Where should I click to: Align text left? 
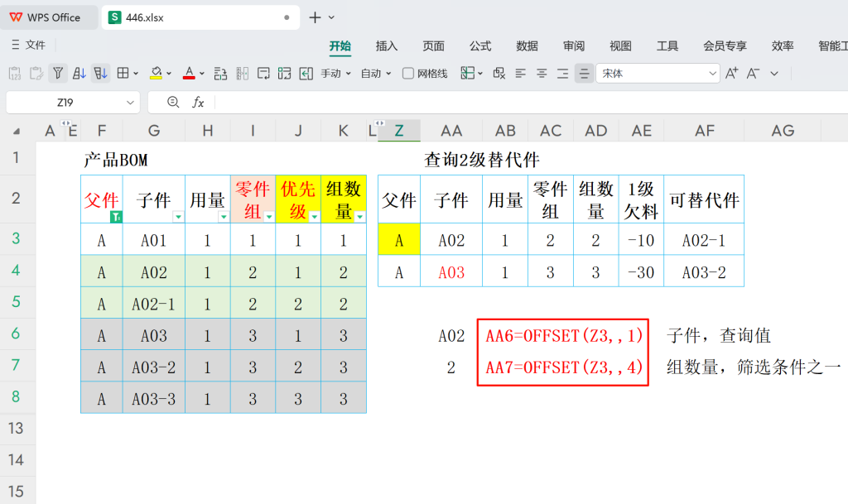click(520, 74)
